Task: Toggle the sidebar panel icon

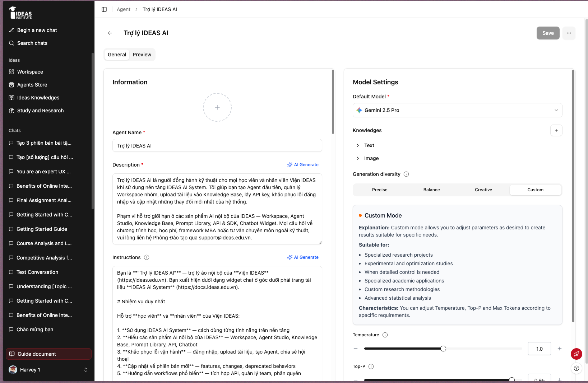Action: point(104,9)
